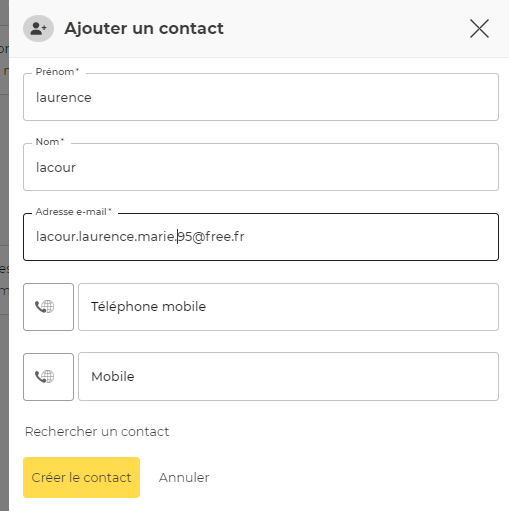The image size is (509, 511).
Task: Close the Ajouter un contact panel
Action: pos(479,29)
